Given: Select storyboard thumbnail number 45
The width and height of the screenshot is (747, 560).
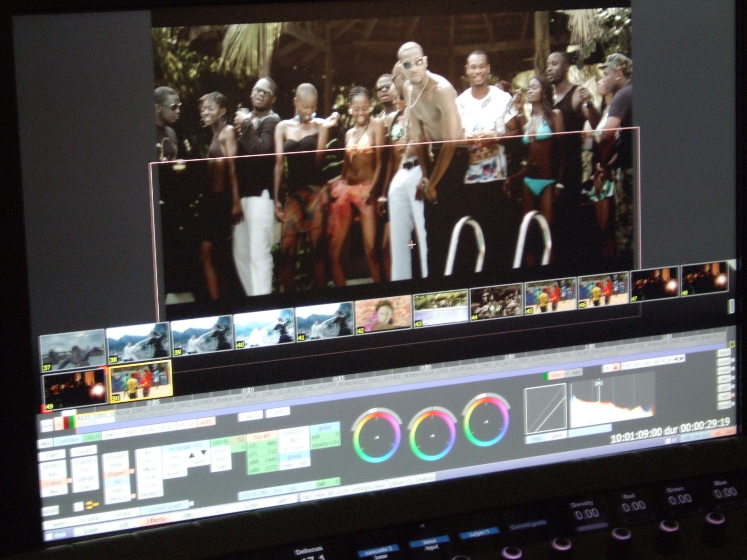Looking at the screenshot, I should (x=551, y=295).
